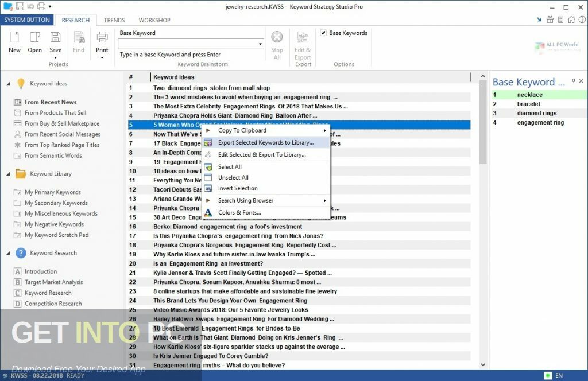588x381 pixels.
Task: Open Target Market Analysis item B
Action: click(x=53, y=282)
